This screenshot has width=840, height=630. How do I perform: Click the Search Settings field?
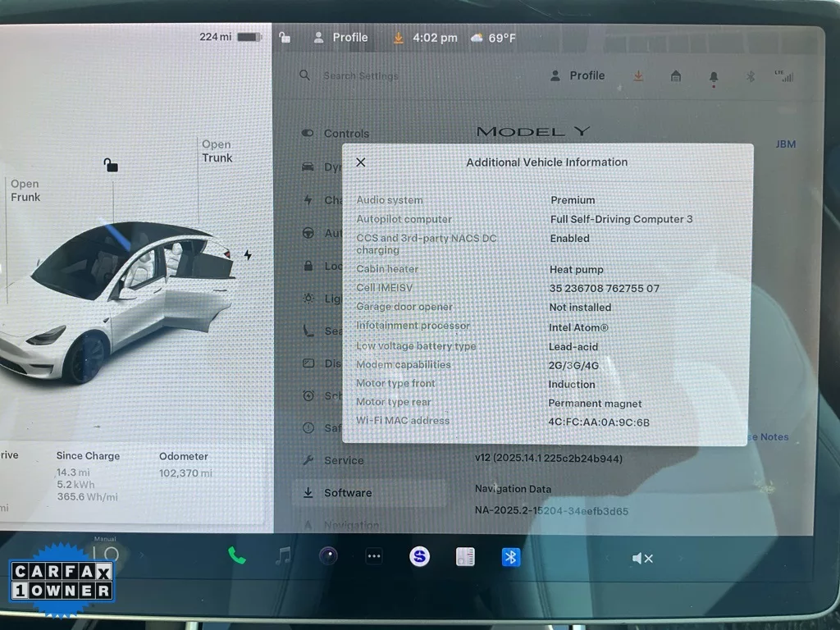360,75
